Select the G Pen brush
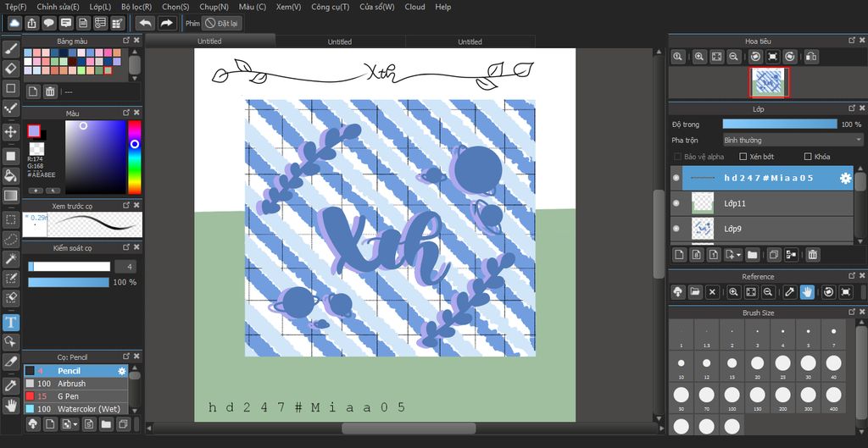 point(75,396)
